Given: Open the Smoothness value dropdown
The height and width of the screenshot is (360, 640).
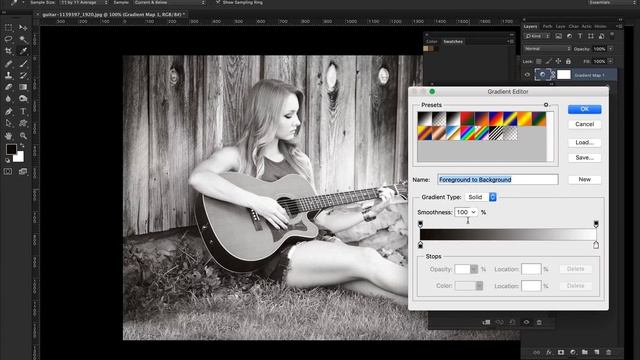Looking at the screenshot, I should click(x=473, y=212).
